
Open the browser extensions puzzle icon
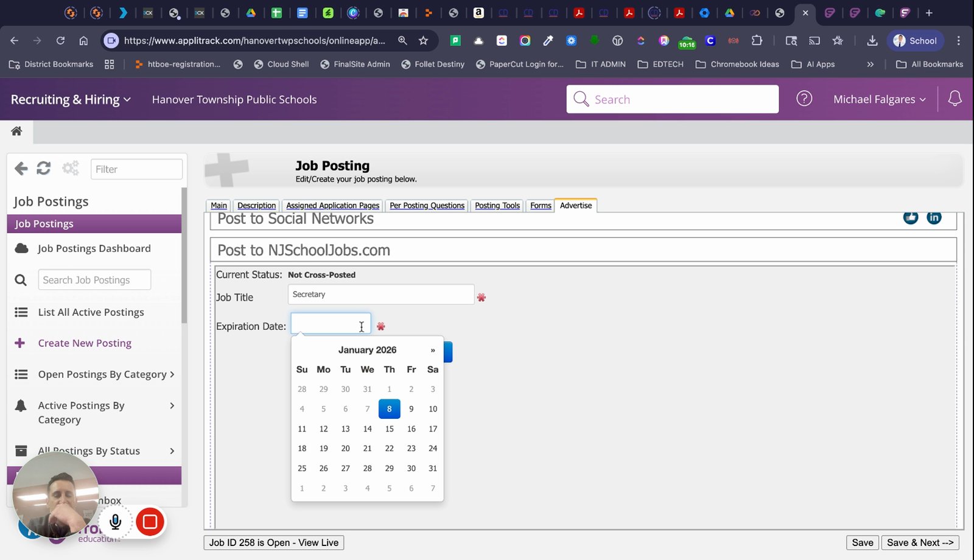click(x=757, y=41)
